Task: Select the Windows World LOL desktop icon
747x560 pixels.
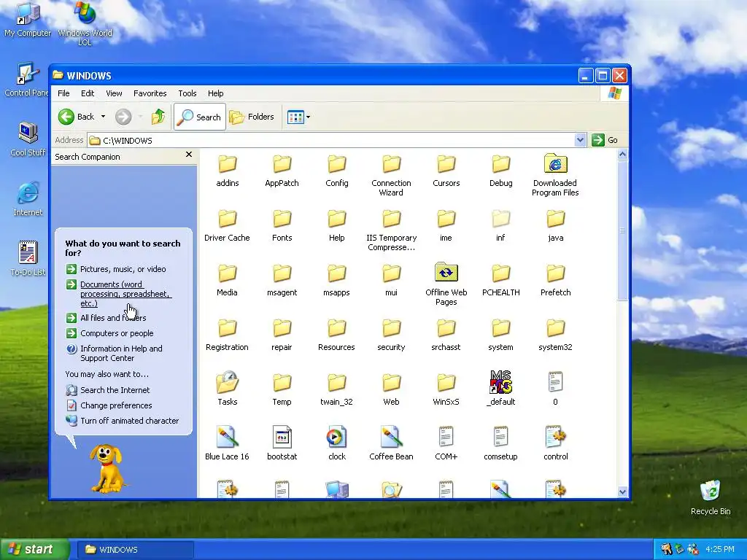Action: point(85,24)
